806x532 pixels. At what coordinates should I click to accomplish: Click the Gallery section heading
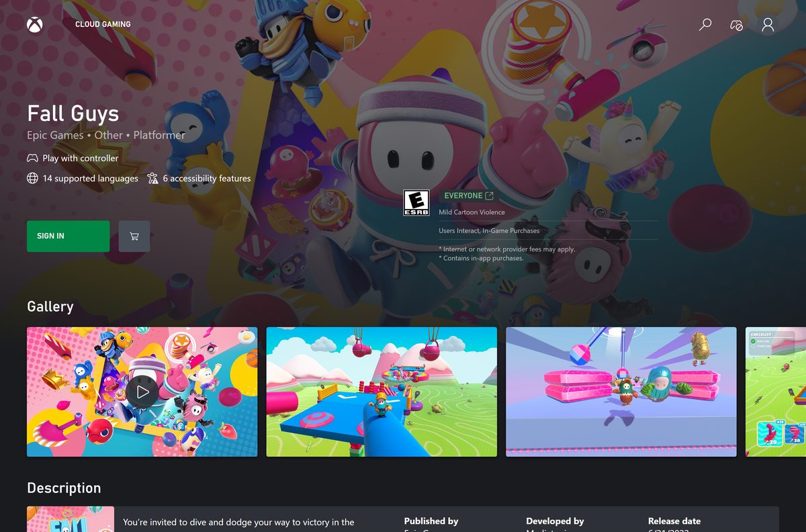50,306
